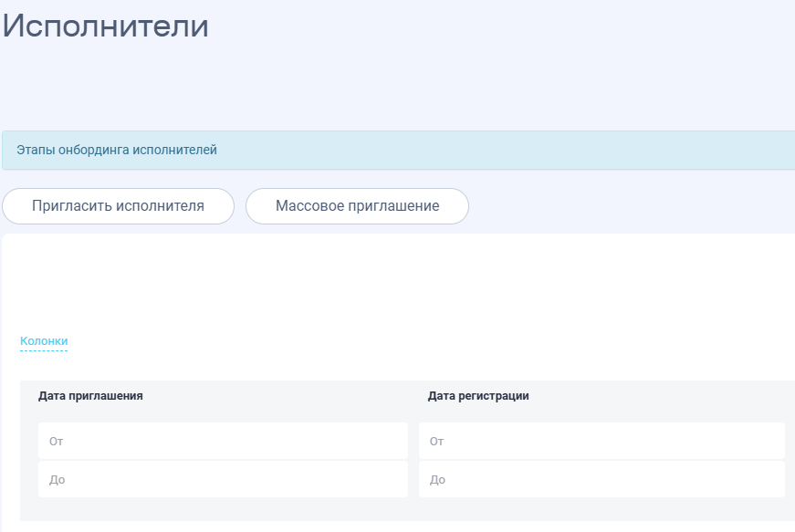This screenshot has width=795, height=532.
Task: Click the Исполнители page heading
Action: point(106,26)
